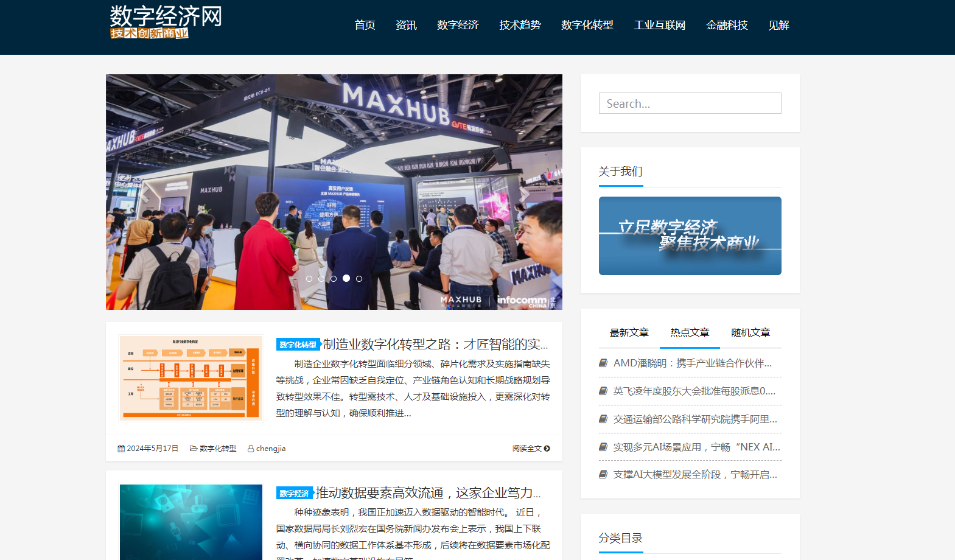
Task: Open the 数字化转型 navigation item
Action: coord(587,25)
